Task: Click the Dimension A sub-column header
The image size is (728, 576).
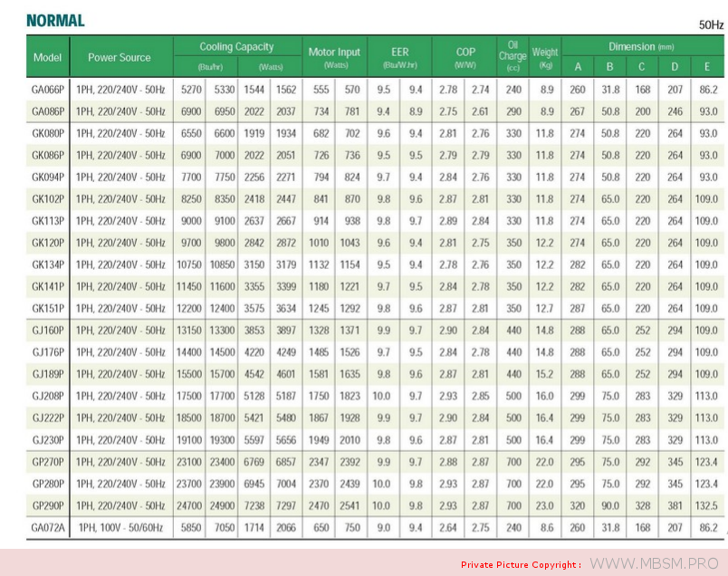Action: pyautogui.click(x=578, y=67)
